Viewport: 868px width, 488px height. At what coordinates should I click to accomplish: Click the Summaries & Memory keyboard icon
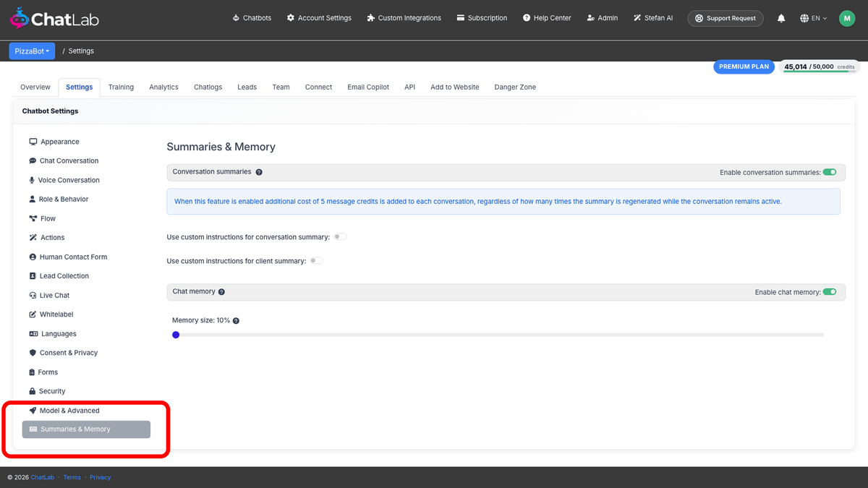pos(33,429)
